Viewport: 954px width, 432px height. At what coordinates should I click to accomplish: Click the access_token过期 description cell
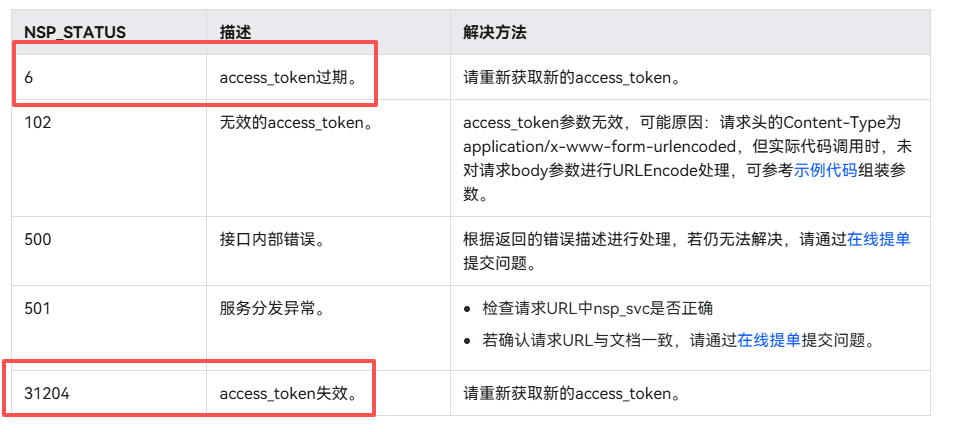(289, 76)
